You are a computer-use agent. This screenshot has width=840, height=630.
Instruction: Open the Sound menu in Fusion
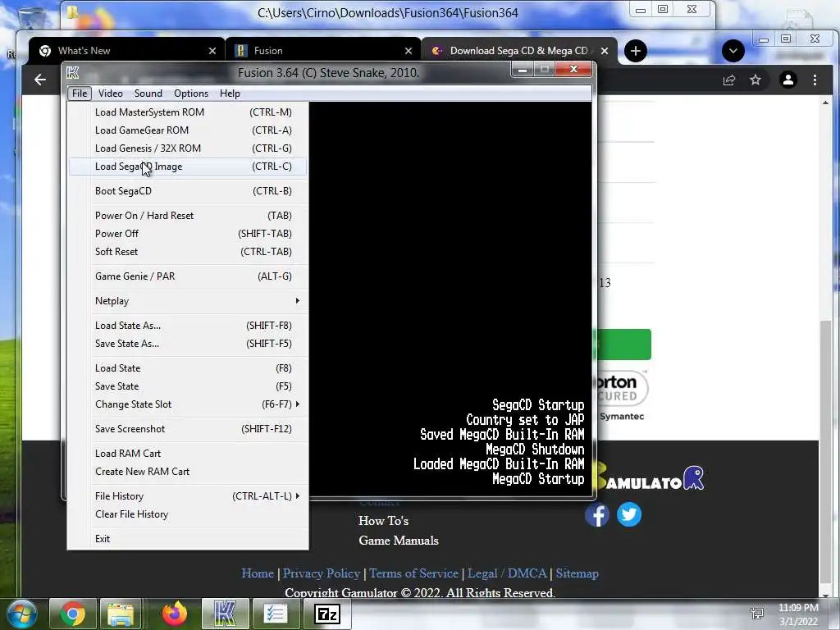(x=148, y=94)
